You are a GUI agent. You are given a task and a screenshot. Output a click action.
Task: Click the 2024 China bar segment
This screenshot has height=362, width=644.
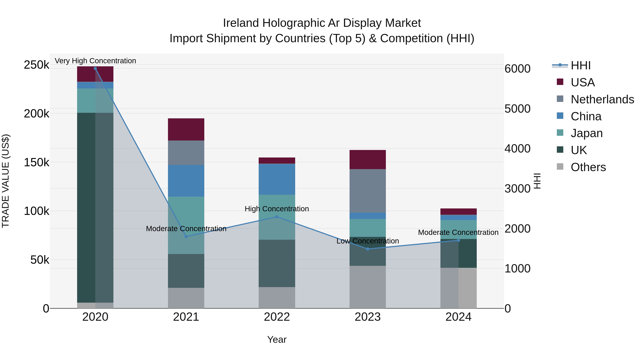458,217
